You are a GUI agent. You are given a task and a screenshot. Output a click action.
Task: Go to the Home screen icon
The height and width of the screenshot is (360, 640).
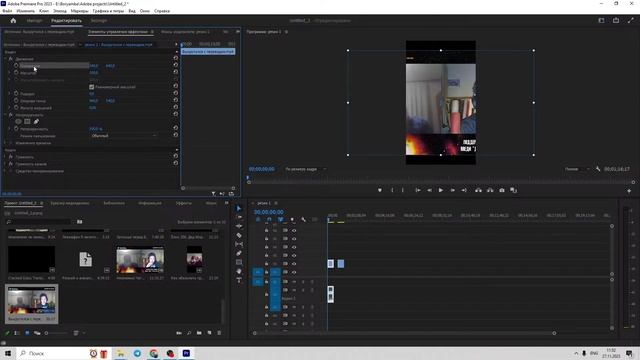13,20
